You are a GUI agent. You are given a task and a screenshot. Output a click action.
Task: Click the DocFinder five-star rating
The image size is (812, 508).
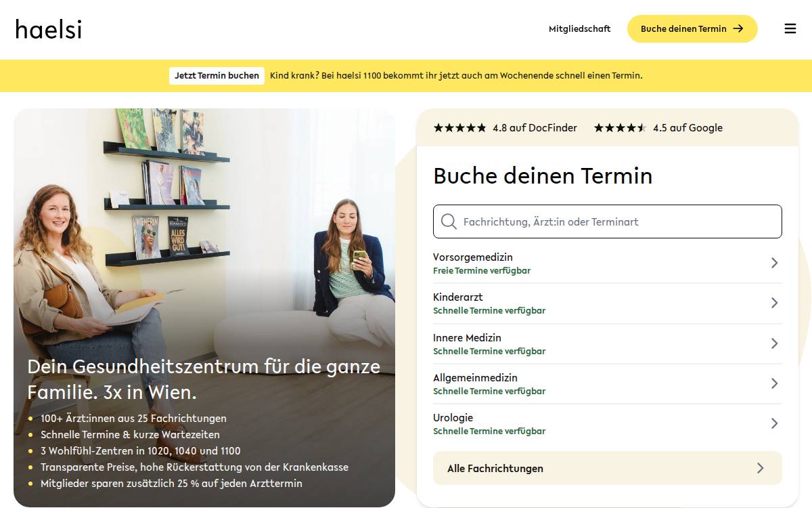459,127
